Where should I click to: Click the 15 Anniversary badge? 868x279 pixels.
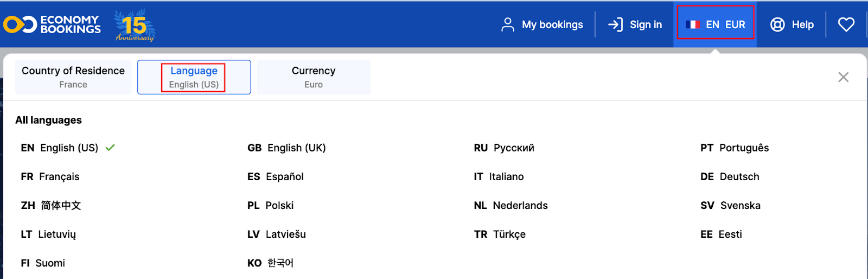(135, 25)
